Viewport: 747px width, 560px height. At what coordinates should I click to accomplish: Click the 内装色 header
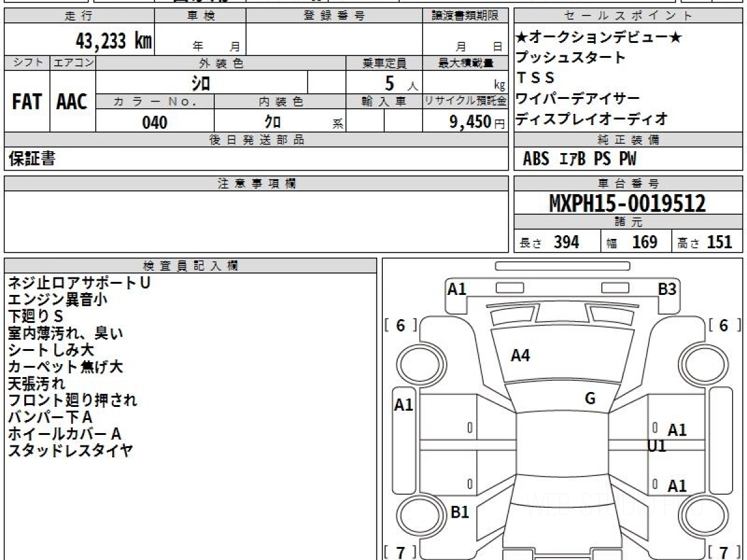(280, 102)
